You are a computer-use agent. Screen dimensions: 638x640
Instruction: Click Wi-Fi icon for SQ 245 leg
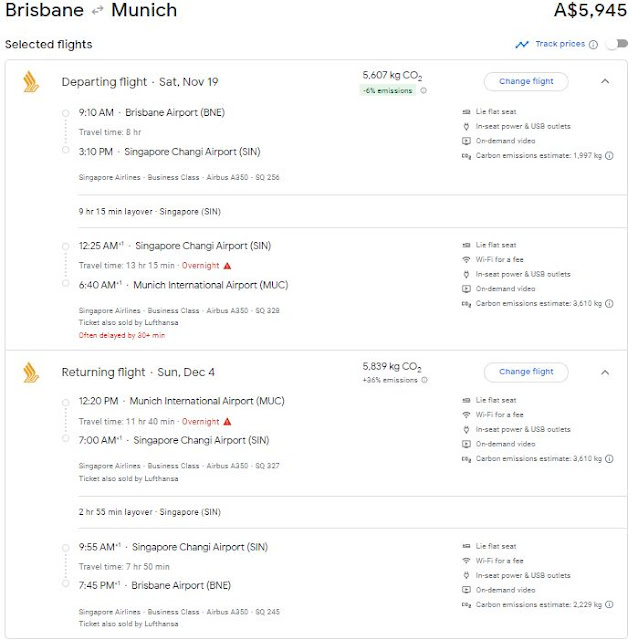(x=466, y=561)
